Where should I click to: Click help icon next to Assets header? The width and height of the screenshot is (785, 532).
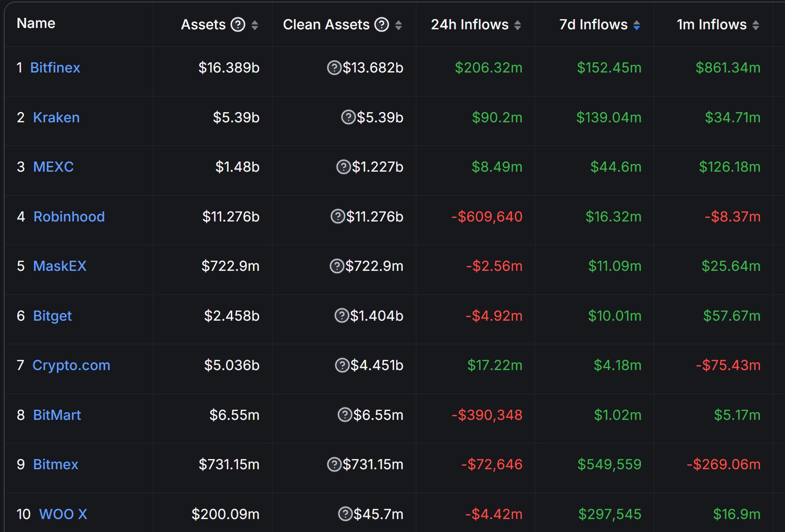coord(237,25)
